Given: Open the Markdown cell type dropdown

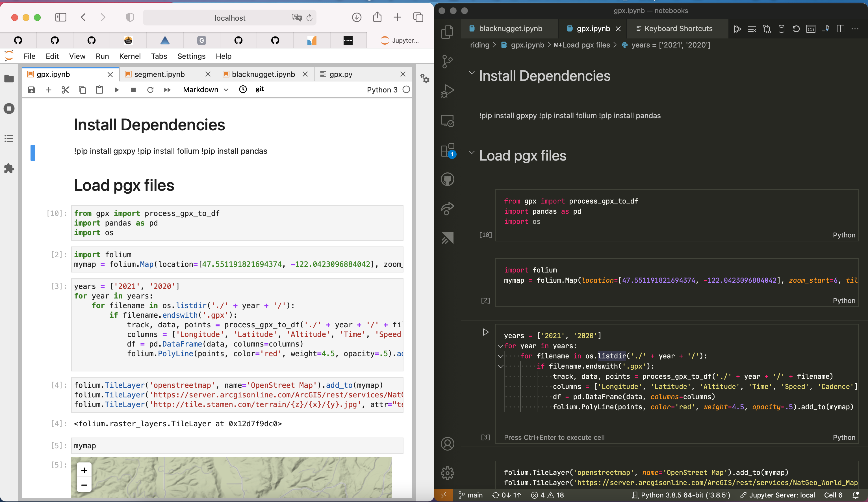Looking at the screenshot, I should point(206,90).
